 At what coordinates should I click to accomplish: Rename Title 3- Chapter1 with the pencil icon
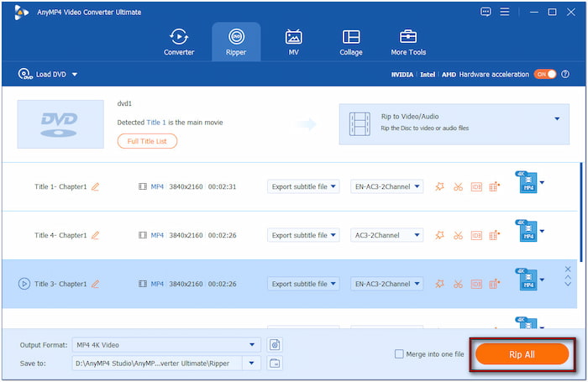tap(95, 284)
